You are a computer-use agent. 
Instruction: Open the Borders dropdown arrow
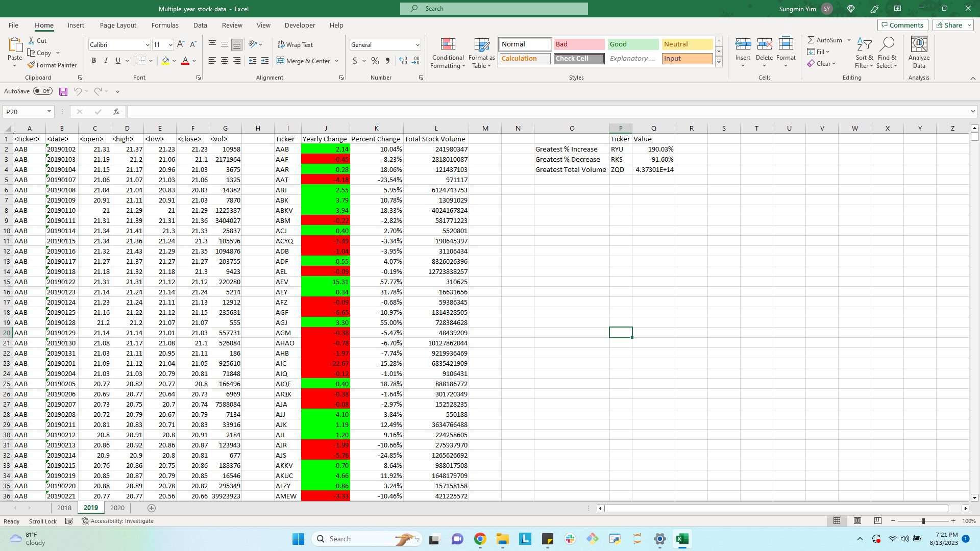tap(151, 61)
